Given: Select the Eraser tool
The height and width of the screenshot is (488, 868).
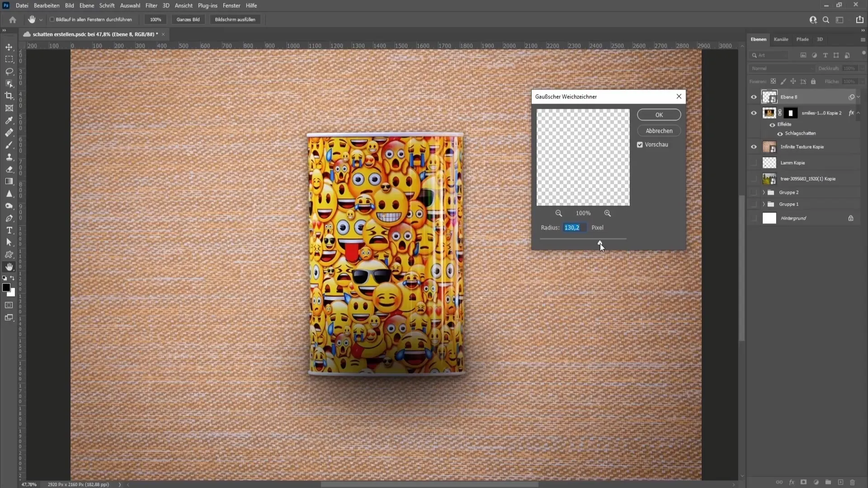Looking at the screenshot, I should (x=9, y=169).
